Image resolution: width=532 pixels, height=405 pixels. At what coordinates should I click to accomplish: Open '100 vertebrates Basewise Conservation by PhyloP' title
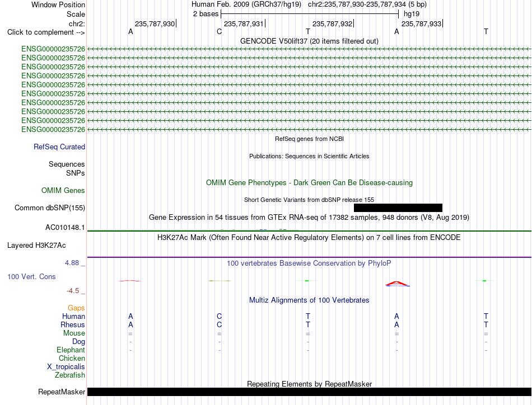[309, 263]
